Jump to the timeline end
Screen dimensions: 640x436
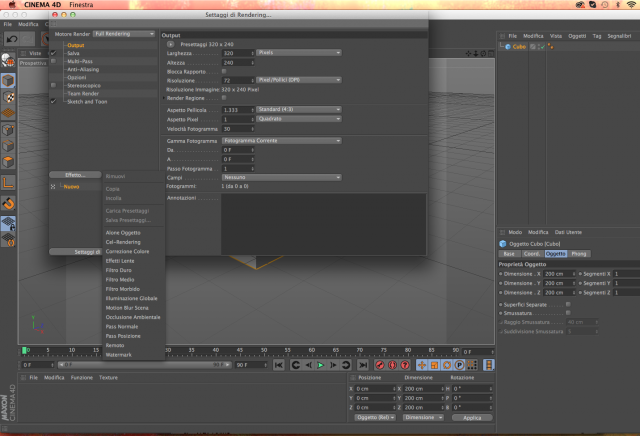pyautogui.click(x=362, y=365)
